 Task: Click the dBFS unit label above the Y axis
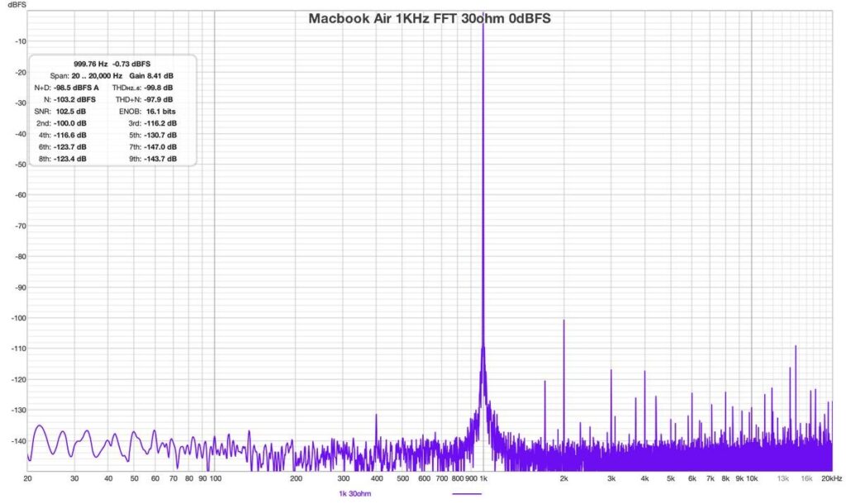click(x=17, y=4)
